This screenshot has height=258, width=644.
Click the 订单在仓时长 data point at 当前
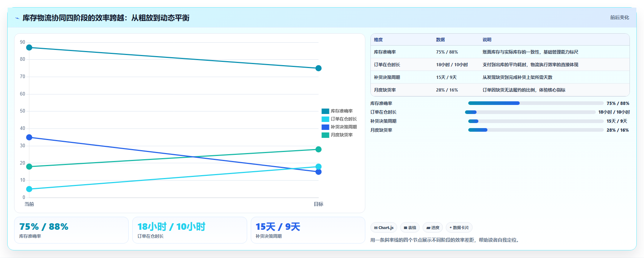[29, 189]
